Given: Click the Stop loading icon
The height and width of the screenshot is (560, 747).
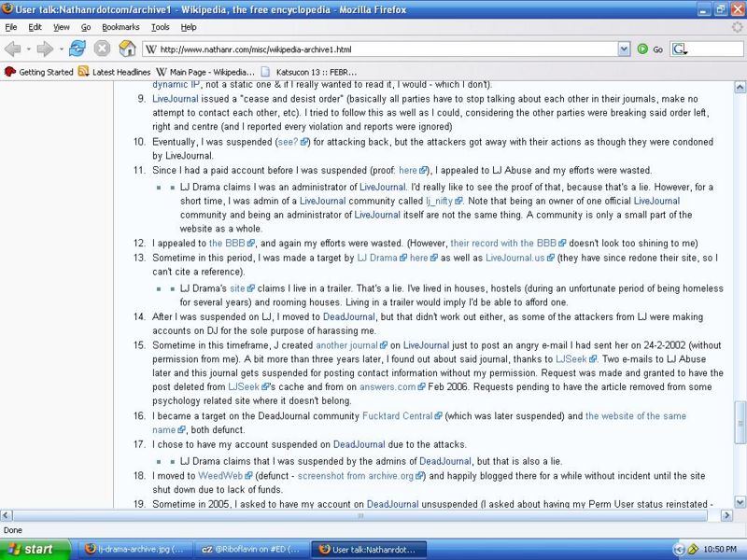Looking at the screenshot, I should pyautogui.click(x=101, y=49).
